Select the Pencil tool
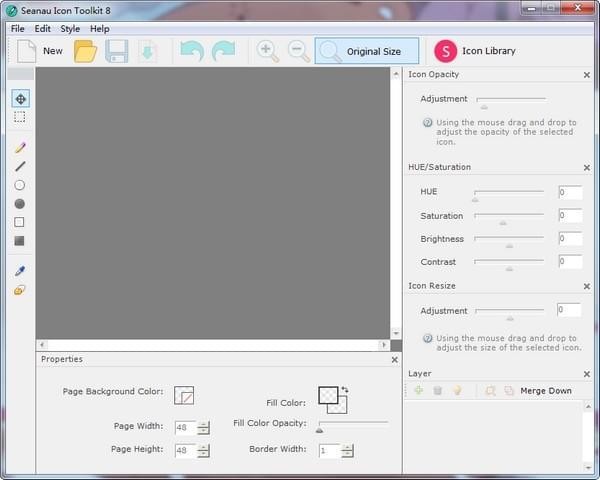Screen dimensions: 600x480 click(x=20, y=148)
